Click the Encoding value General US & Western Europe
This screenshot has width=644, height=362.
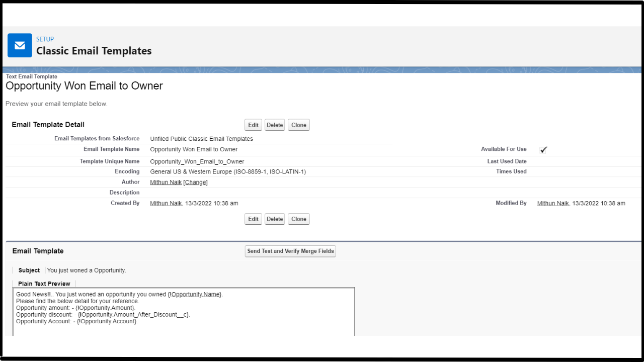coord(228,171)
